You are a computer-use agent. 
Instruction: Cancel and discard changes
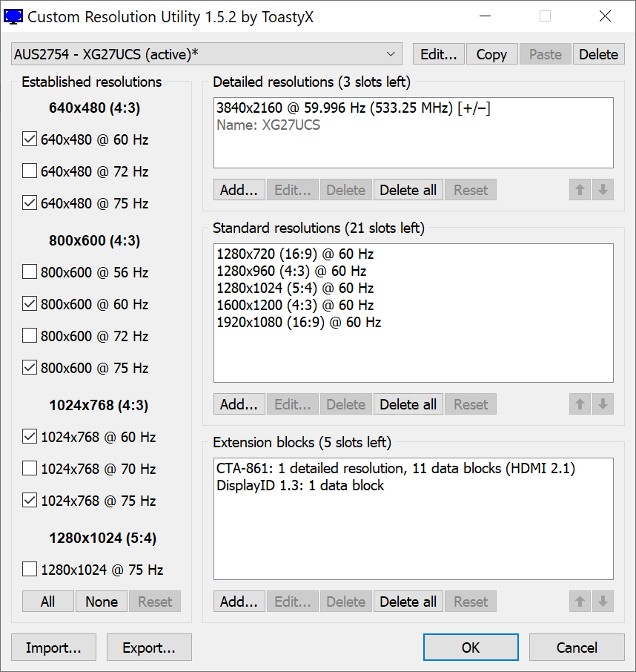coord(577,647)
